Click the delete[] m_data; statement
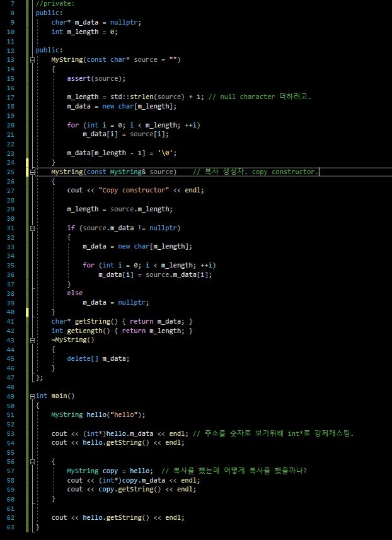The height and width of the screenshot is (540, 392). point(98,359)
